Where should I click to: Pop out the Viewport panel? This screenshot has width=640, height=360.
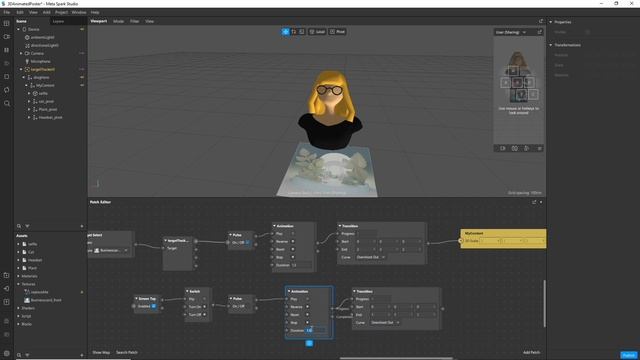tap(541, 21)
